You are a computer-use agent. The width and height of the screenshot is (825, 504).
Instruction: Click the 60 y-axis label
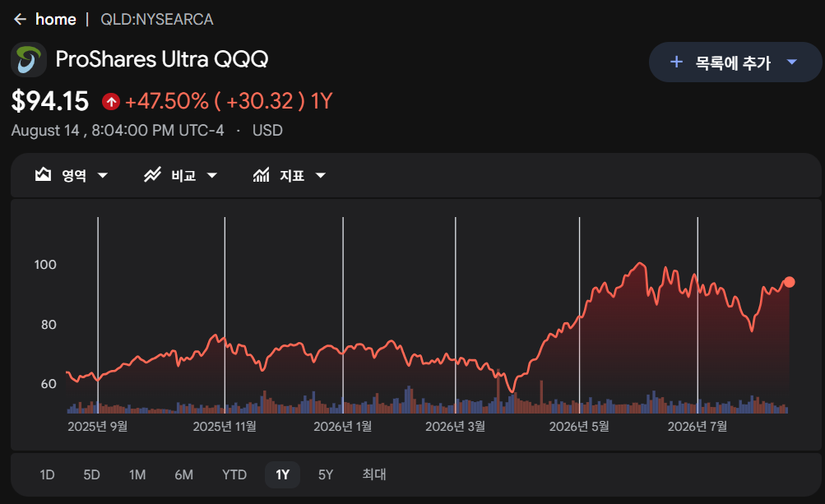point(49,384)
